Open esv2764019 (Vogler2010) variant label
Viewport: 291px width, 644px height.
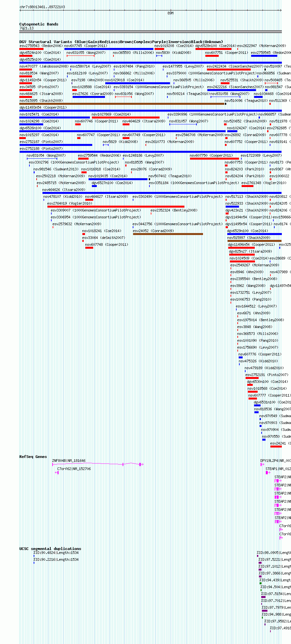[70, 203]
